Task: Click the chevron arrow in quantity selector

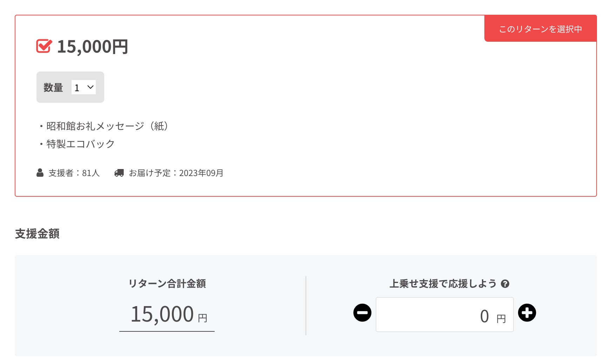Action: 90,87
